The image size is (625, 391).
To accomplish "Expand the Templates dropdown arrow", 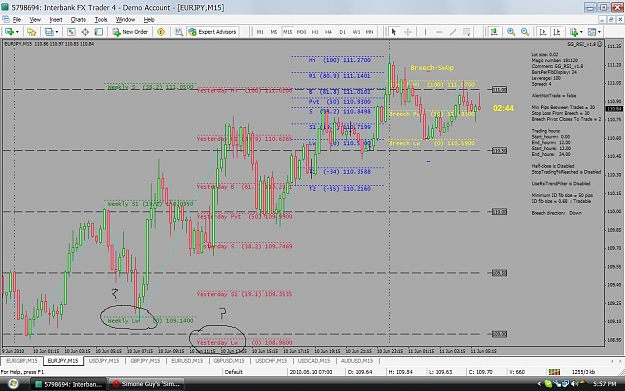I will [599, 32].
